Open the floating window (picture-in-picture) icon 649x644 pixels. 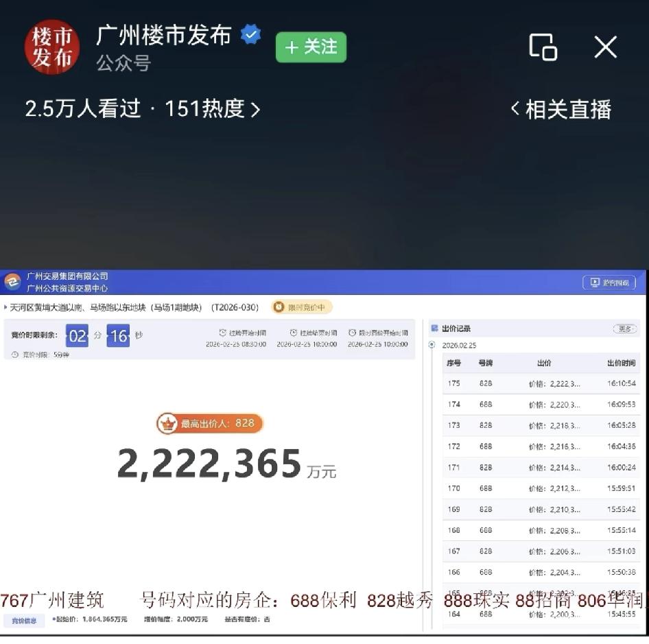click(543, 47)
